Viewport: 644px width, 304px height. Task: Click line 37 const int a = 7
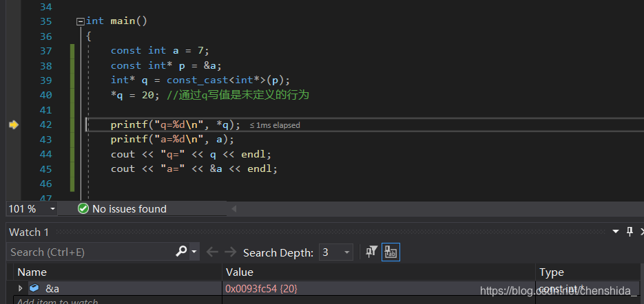point(160,50)
